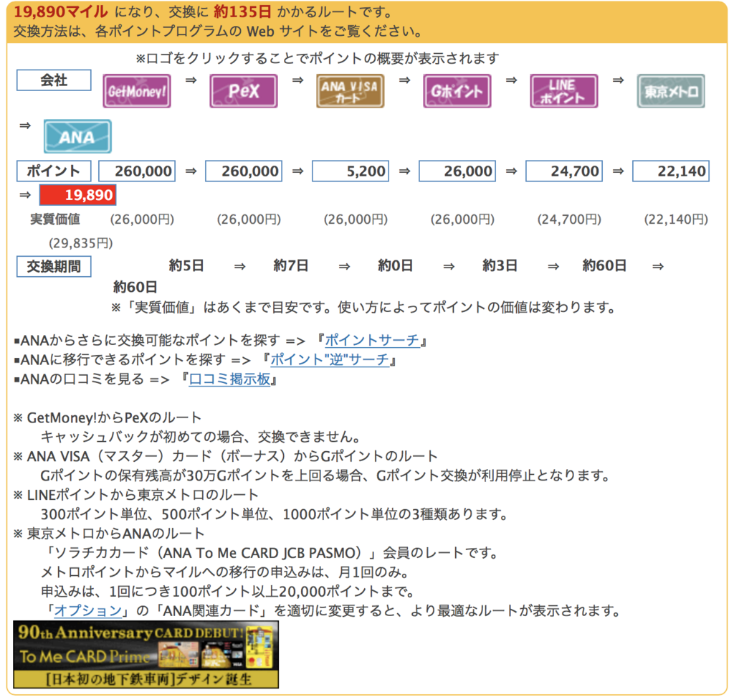
Task: Click the 約5日 exchange period
Action: (186, 265)
